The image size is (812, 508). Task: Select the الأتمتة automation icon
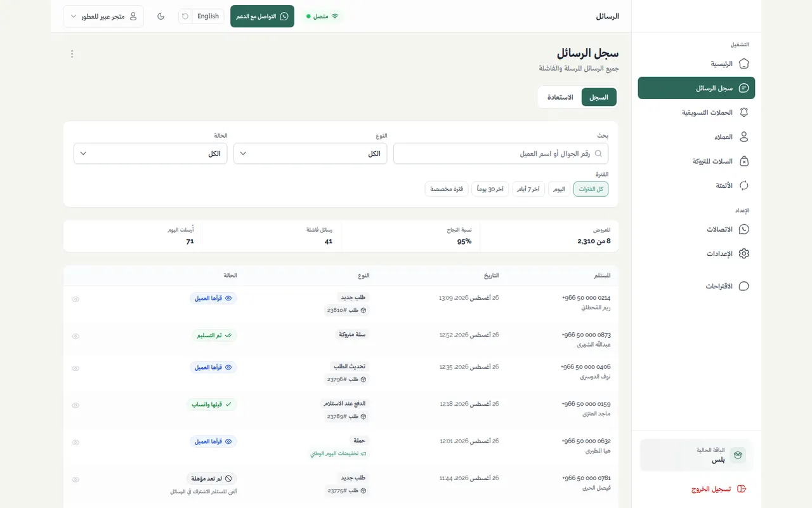pyautogui.click(x=744, y=185)
